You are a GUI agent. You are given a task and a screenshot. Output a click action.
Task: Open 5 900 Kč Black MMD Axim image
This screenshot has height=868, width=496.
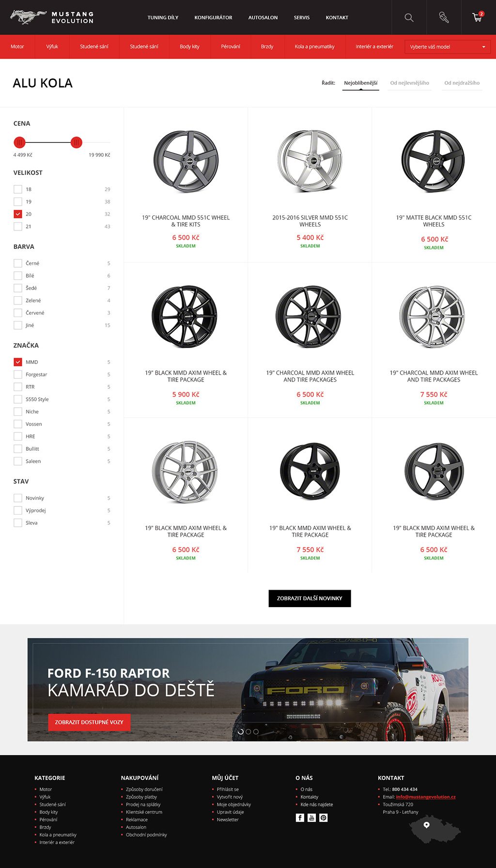[185, 317]
